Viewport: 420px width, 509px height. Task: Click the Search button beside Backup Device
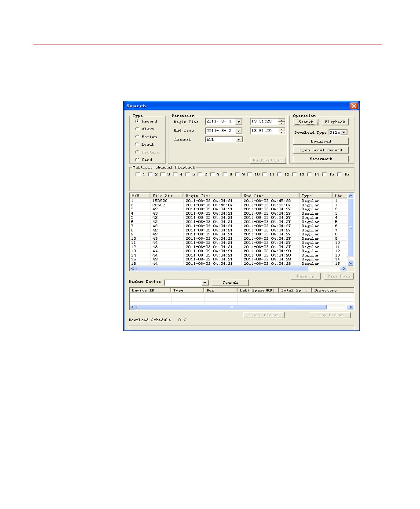(230, 283)
